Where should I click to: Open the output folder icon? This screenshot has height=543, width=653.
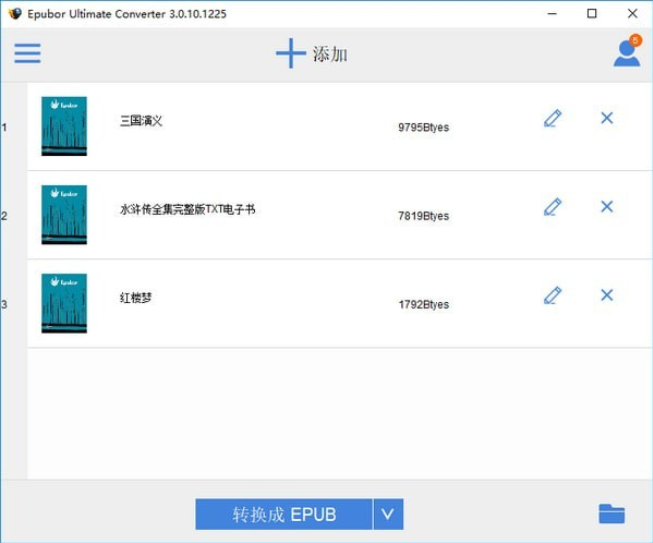click(611, 513)
